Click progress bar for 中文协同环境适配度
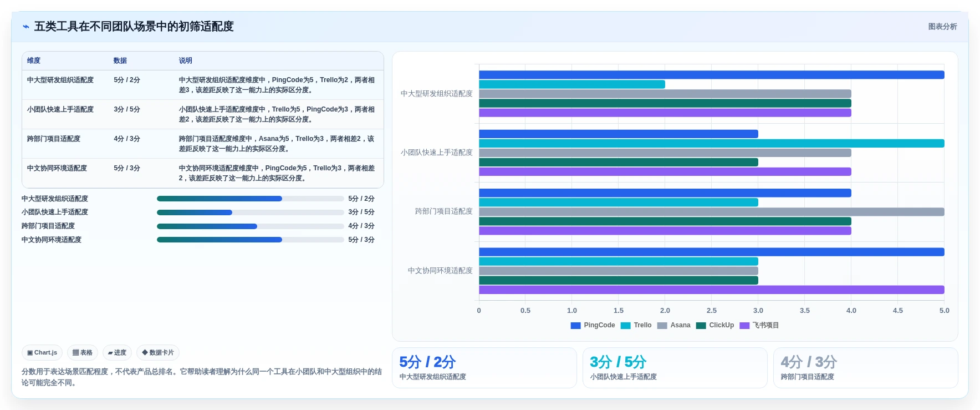Screen dimensions: 980x410 [x=251, y=240]
